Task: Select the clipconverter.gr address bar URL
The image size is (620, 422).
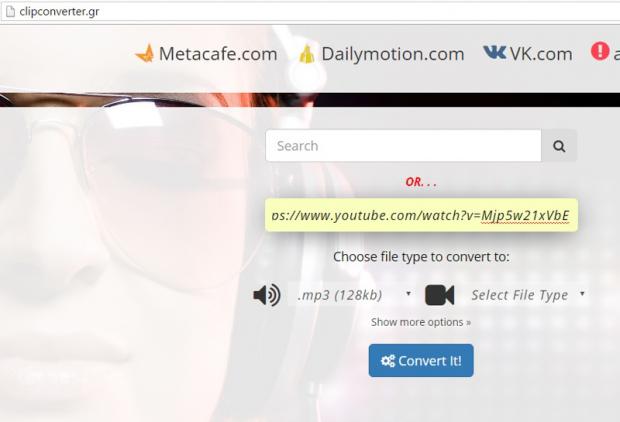Action: point(59,12)
